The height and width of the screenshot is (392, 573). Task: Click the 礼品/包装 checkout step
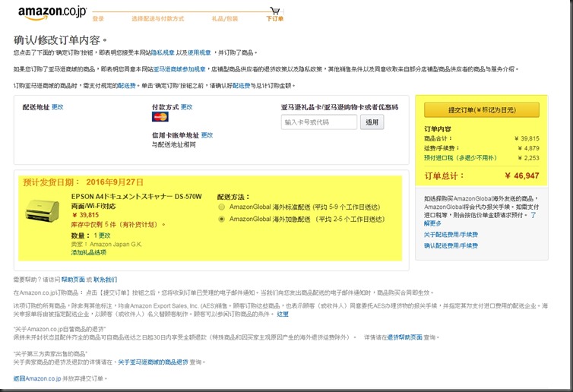[x=224, y=18]
